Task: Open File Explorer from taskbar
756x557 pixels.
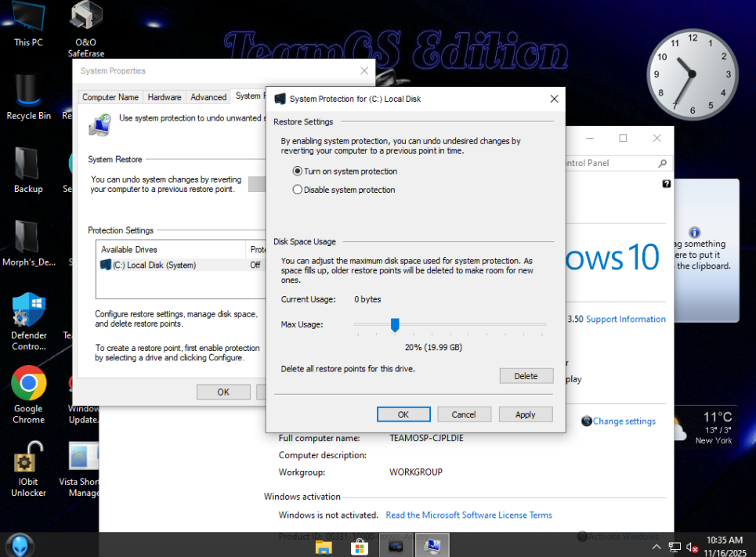Action: point(324,546)
